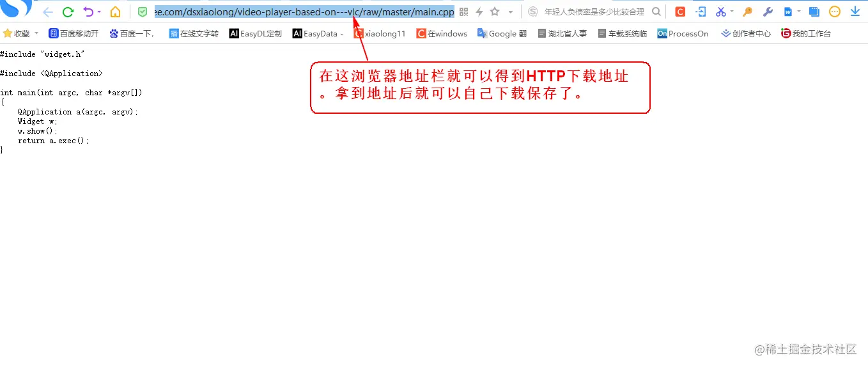Image resolution: width=868 pixels, height=367 pixels.
Task: Open the 创作者中心 bookmark
Action: point(746,33)
